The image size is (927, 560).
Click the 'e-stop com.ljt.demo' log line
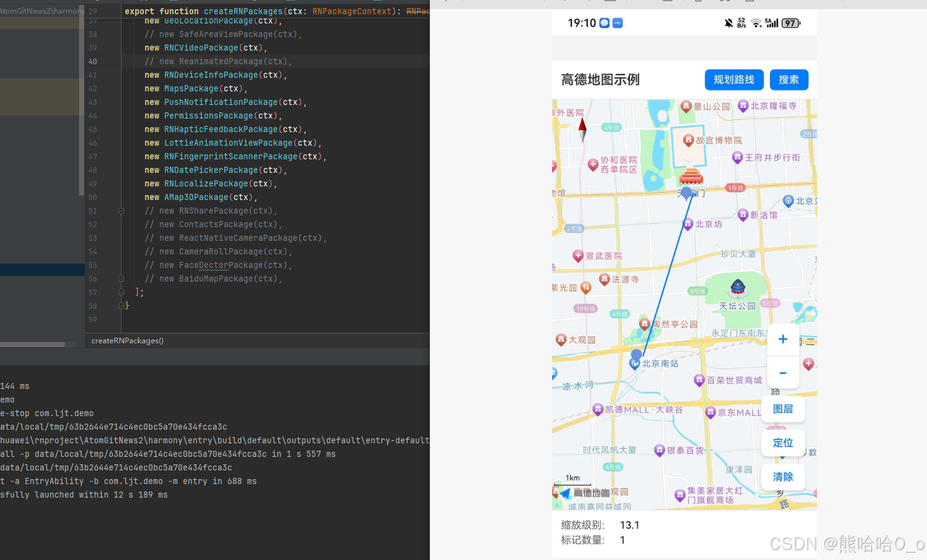point(47,413)
